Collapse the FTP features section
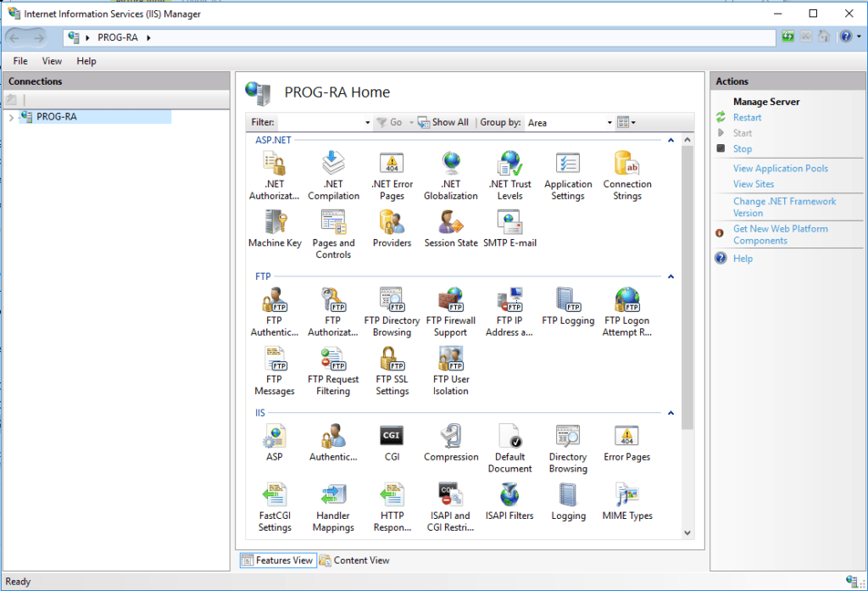 [x=670, y=276]
